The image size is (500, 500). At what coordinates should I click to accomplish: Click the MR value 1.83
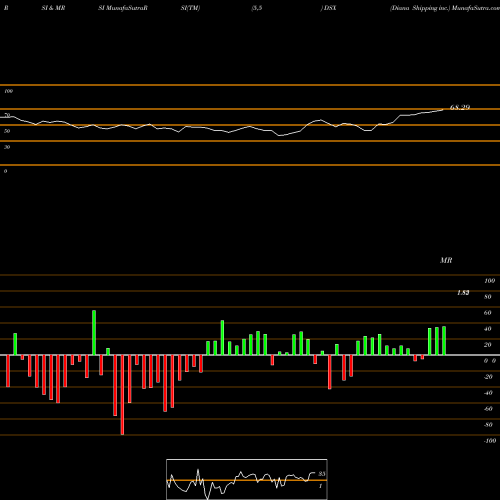(x=463, y=293)
